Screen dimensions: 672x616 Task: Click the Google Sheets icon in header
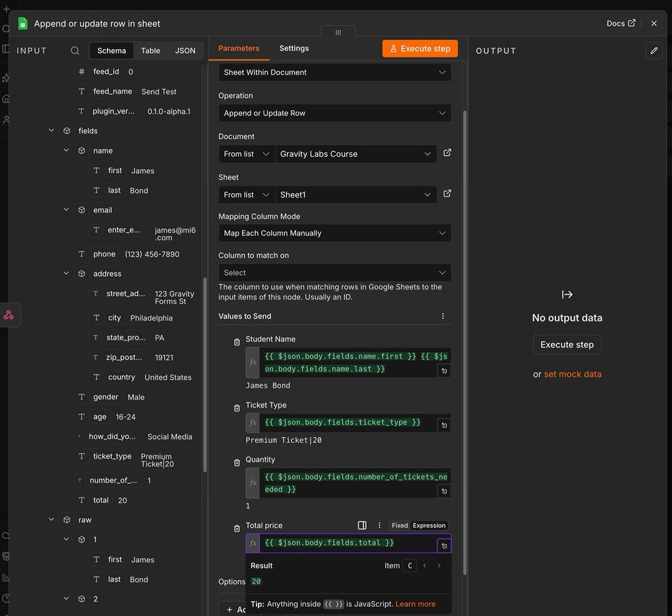[x=23, y=23]
